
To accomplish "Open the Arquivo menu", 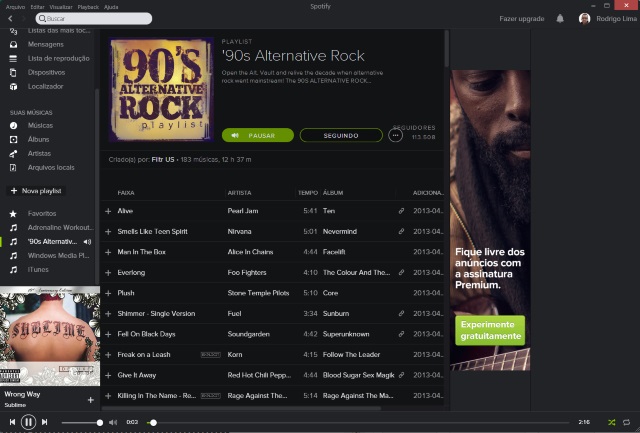I will click(16, 7).
